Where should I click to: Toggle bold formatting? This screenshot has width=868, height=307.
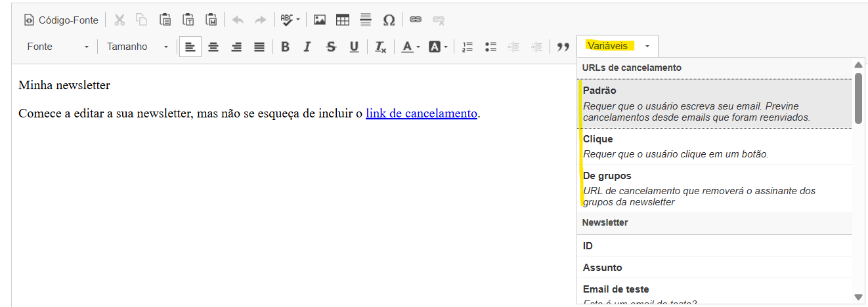(x=285, y=47)
